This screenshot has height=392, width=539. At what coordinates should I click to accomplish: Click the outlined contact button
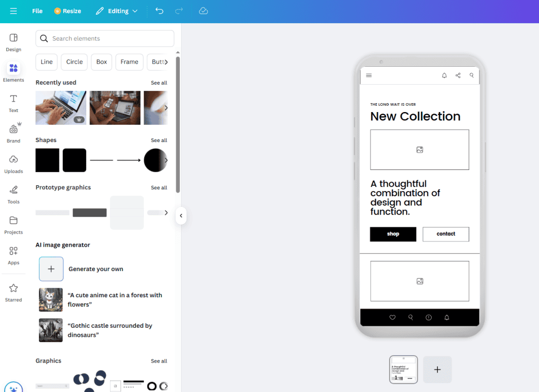[446, 234]
